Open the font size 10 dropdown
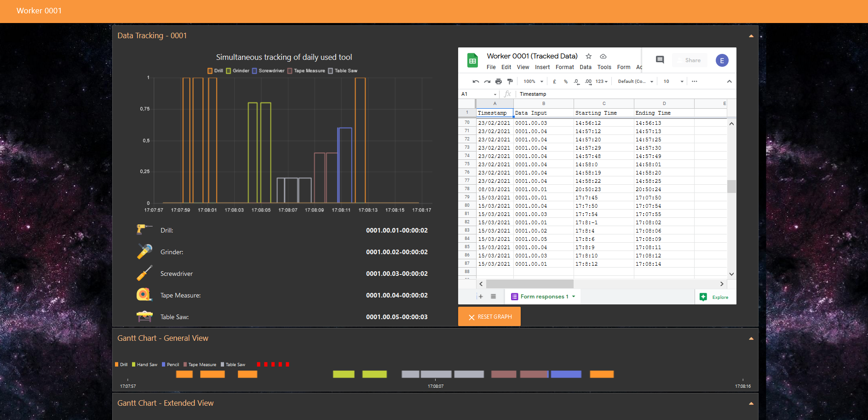This screenshot has height=420, width=868. click(x=673, y=82)
